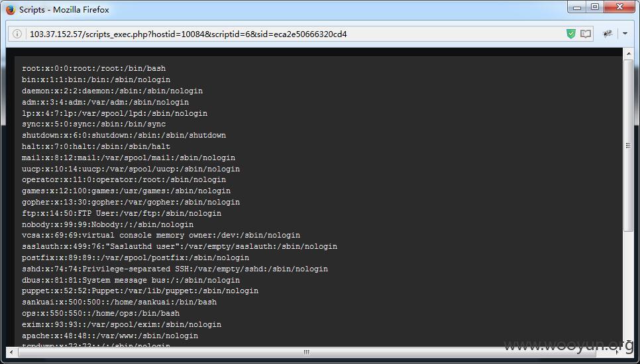Click the line starting "games:x:12:100"

[126, 191]
